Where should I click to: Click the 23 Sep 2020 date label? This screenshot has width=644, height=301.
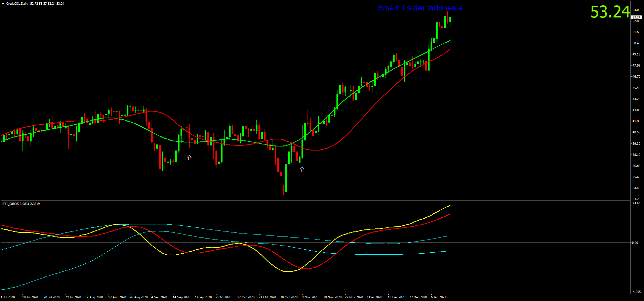(x=203, y=297)
